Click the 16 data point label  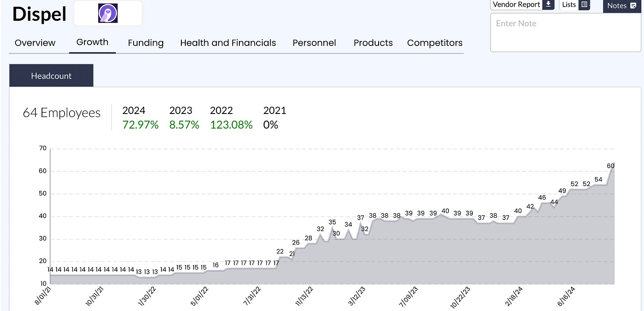click(215, 265)
